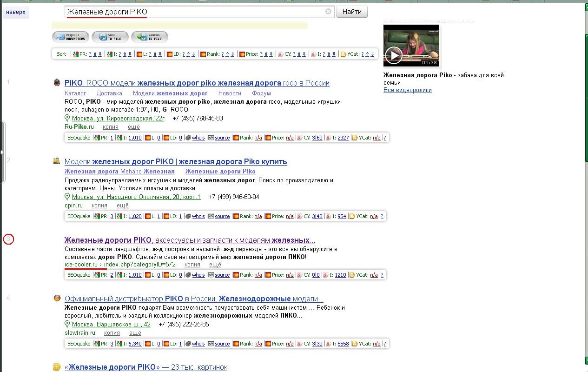This screenshot has height=372, width=588.
Task: Click the Найти search button
Action: click(352, 12)
